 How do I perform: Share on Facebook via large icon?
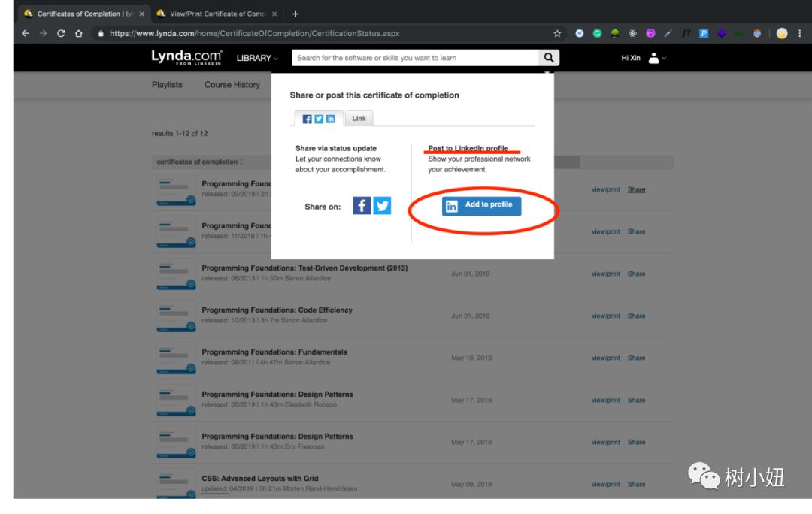point(362,205)
